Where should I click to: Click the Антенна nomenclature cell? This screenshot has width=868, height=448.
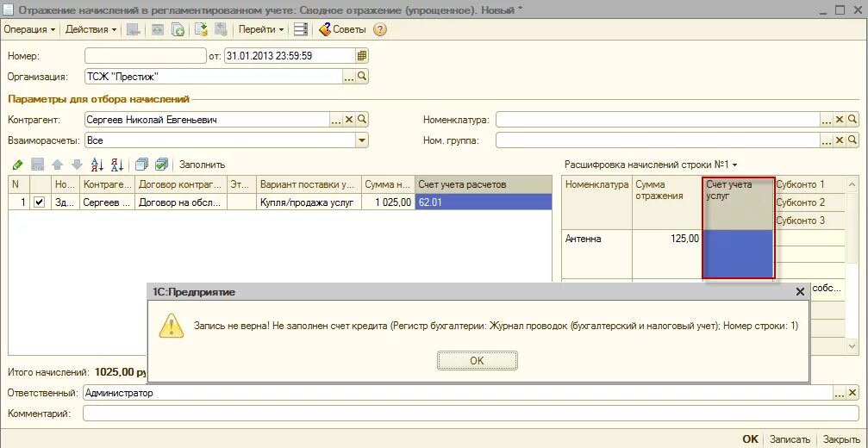(x=596, y=254)
